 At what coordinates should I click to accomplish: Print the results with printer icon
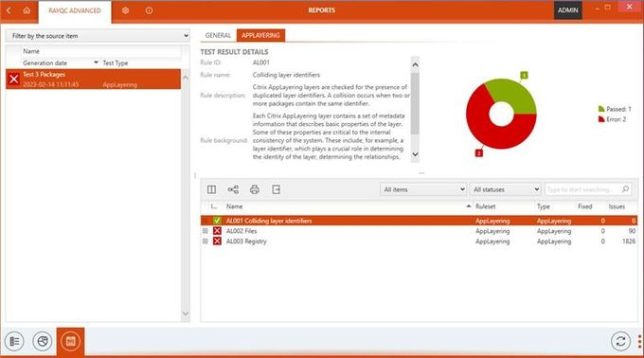(x=255, y=189)
